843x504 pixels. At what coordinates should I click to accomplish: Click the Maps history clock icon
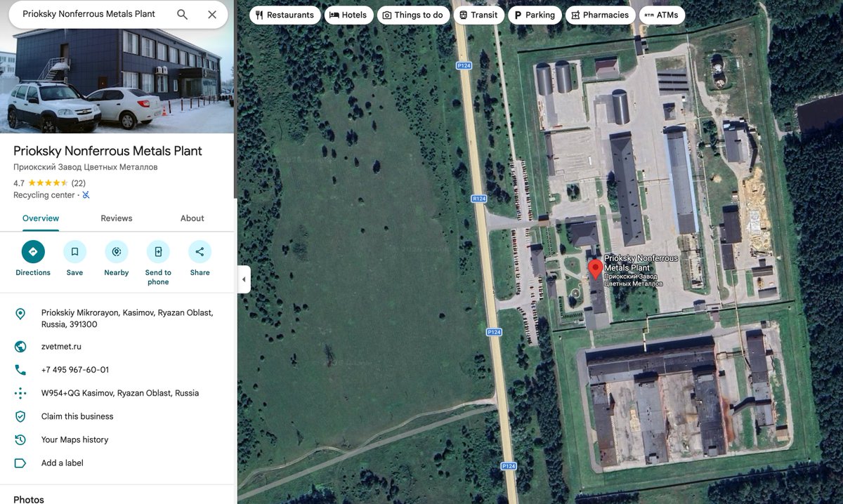[20, 439]
